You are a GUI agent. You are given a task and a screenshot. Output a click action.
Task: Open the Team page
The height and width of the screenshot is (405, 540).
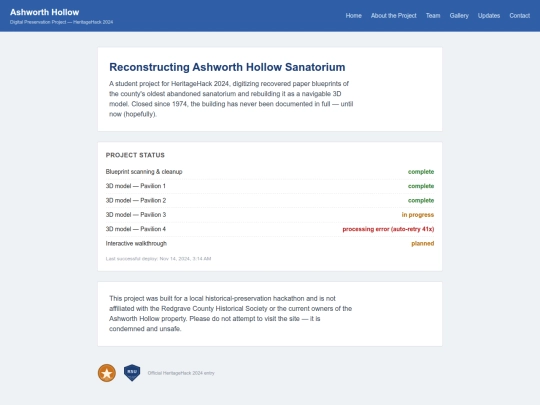click(x=433, y=15)
